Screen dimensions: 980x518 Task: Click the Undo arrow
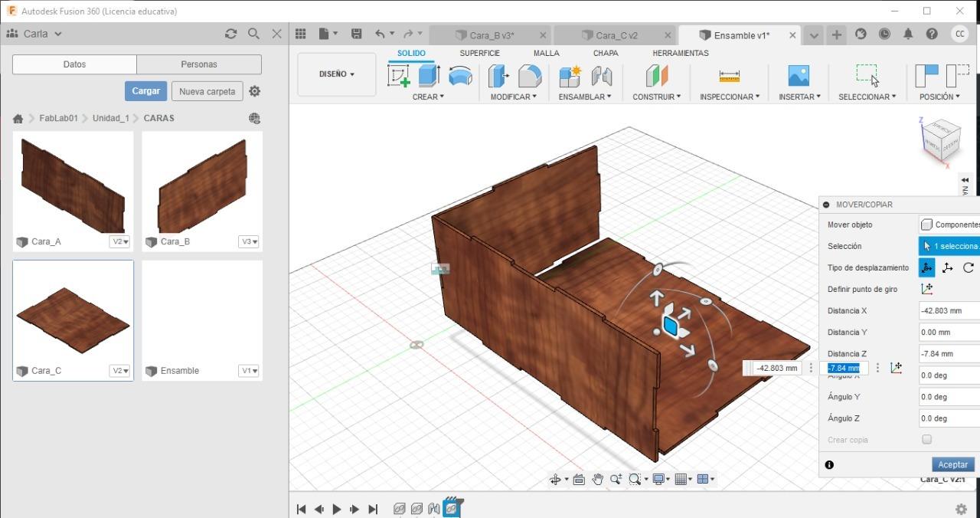click(x=381, y=34)
